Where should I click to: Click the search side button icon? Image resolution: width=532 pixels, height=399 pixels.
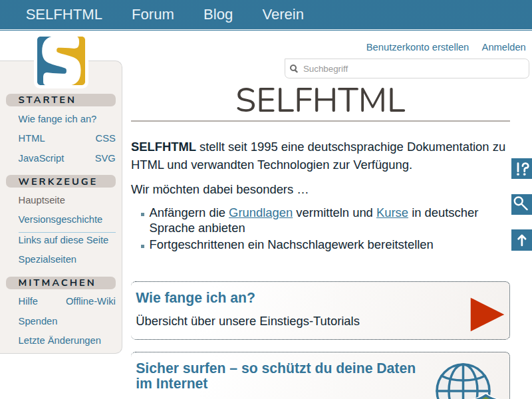pos(522,204)
